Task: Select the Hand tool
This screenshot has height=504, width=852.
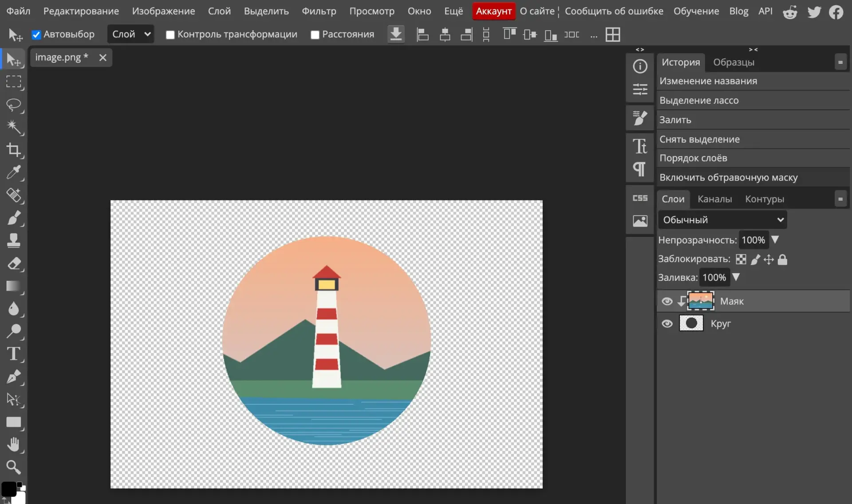Action: (13, 445)
